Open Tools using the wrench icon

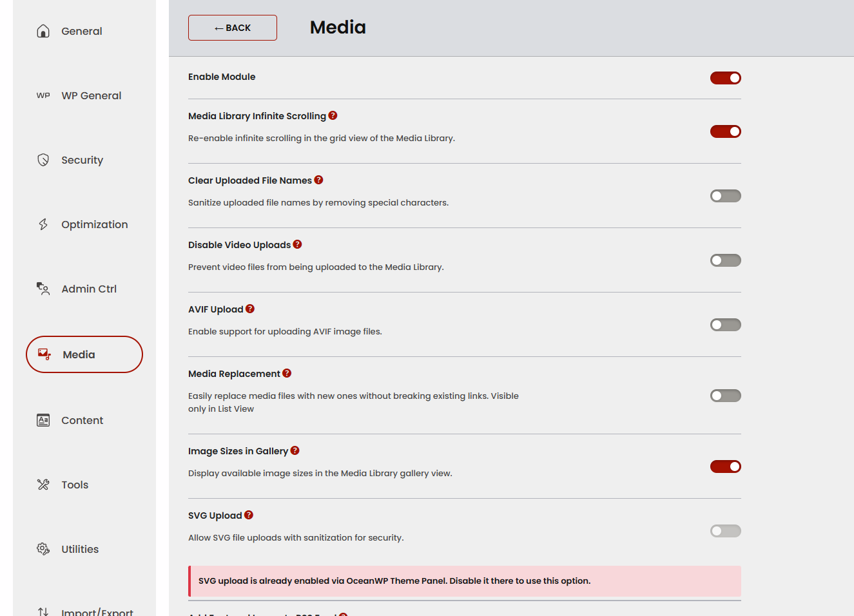coord(43,484)
